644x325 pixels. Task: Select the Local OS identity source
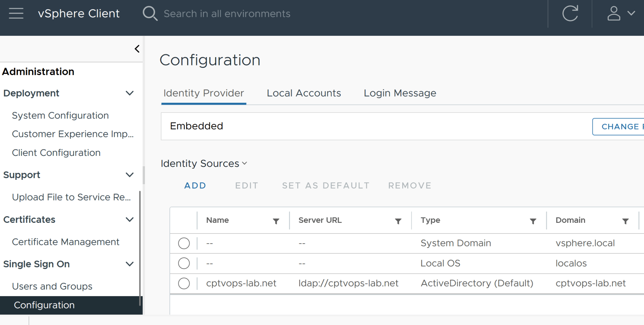[x=184, y=263]
